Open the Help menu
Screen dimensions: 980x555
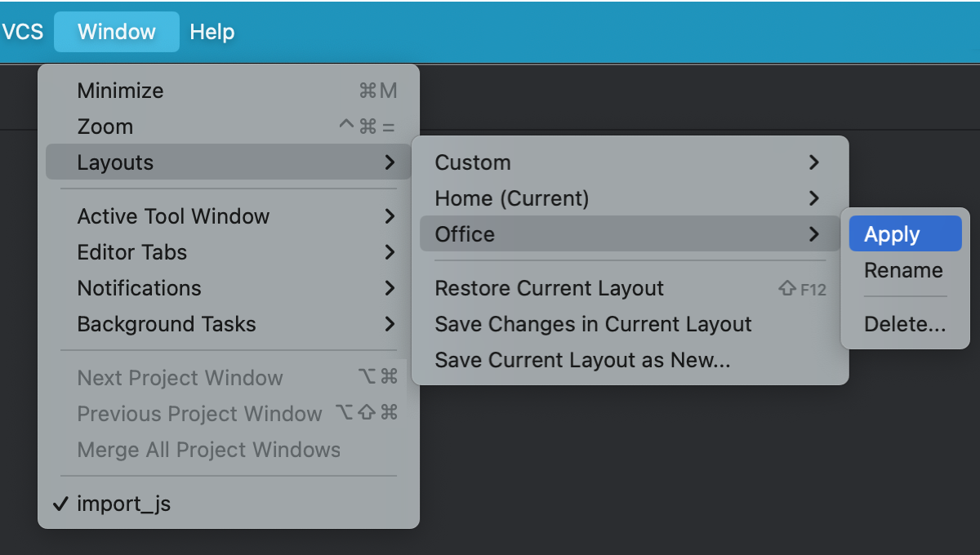[x=212, y=32]
